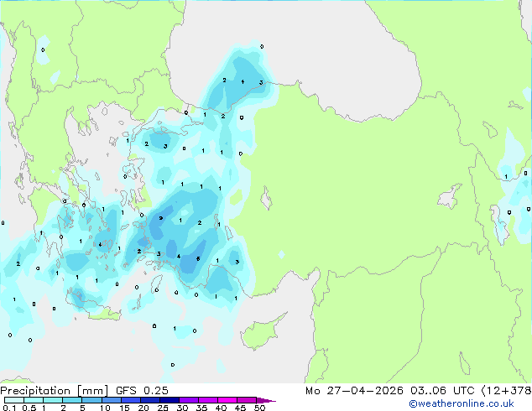
Task: Click the '30' legend scale label
Action: [182, 408]
